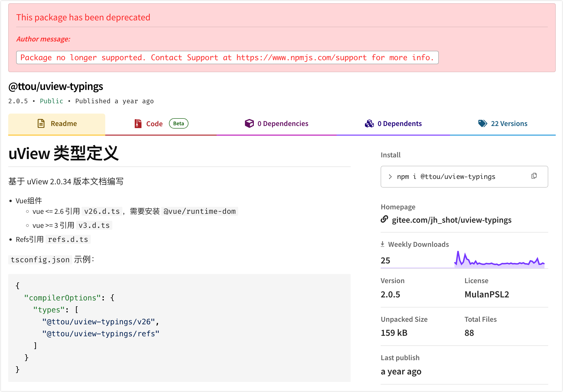This screenshot has width=563, height=392.
Task: Click the Last publish 'a year ago' value
Action: click(x=401, y=372)
